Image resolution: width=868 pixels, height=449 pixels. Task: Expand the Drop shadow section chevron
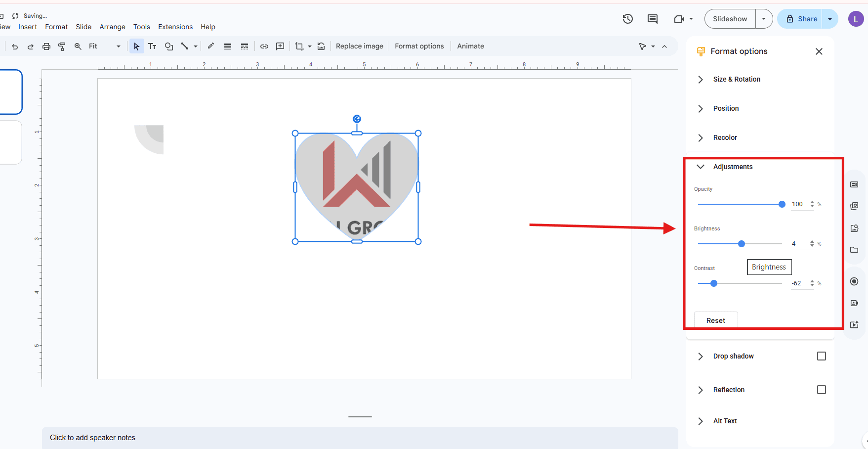(x=701, y=356)
